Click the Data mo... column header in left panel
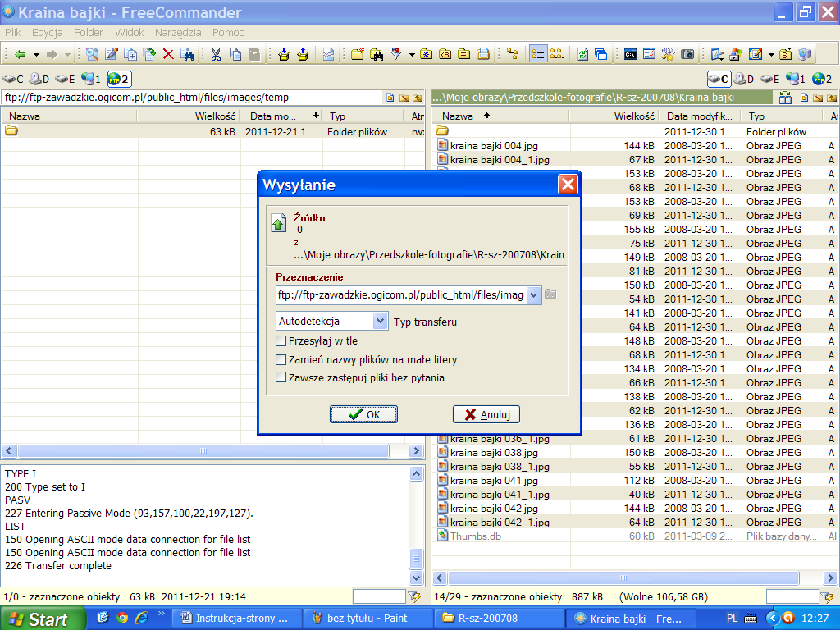Viewport: 840px width, 630px height. pos(282,116)
